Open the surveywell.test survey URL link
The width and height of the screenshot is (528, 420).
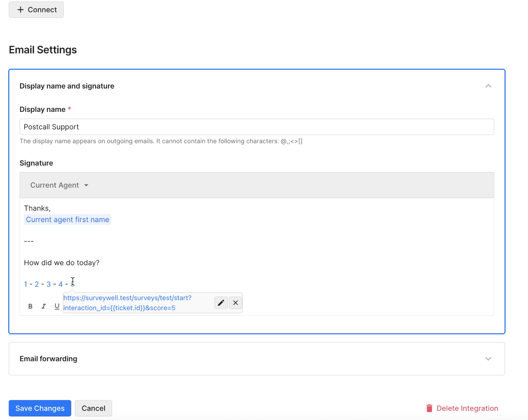pyautogui.click(x=127, y=303)
